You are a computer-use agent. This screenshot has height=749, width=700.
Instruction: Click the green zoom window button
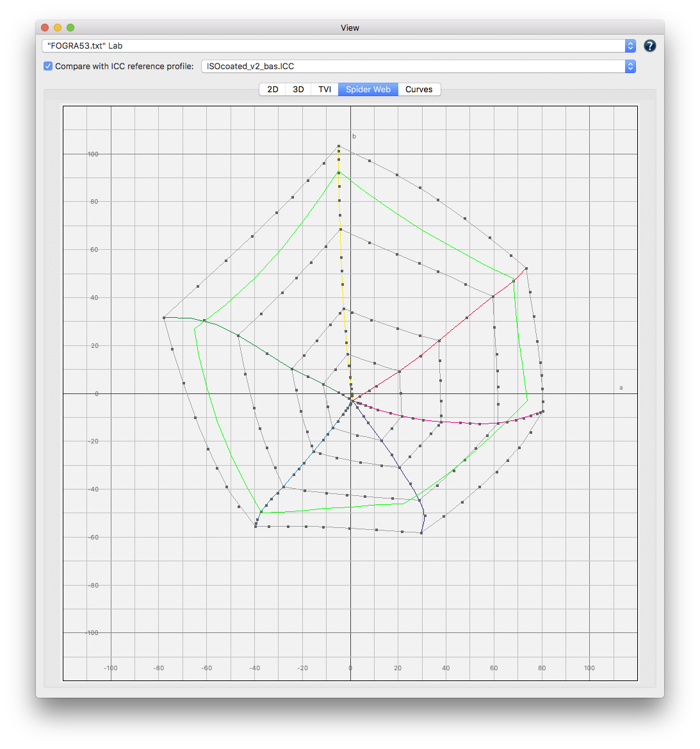pyautogui.click(x=70, y=28)
